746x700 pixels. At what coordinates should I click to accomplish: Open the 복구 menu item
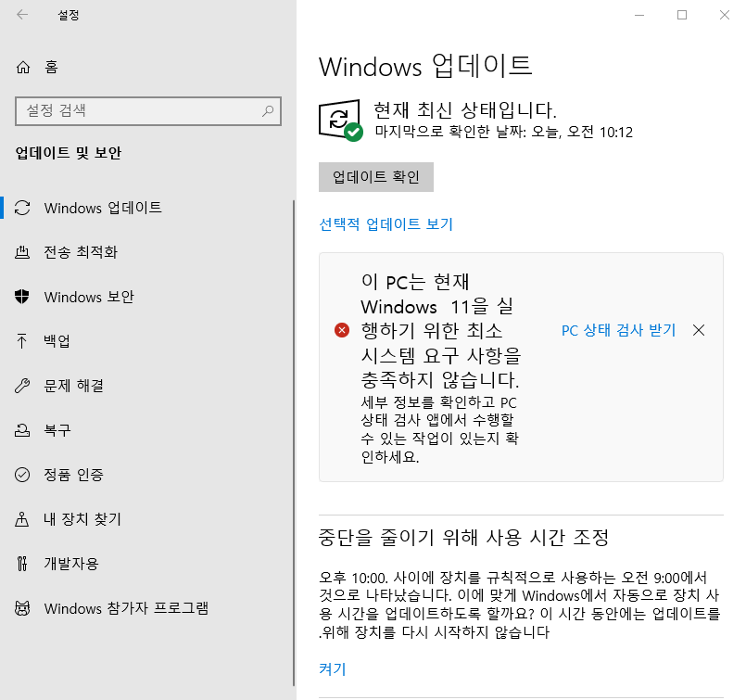(x=57, y=430)
